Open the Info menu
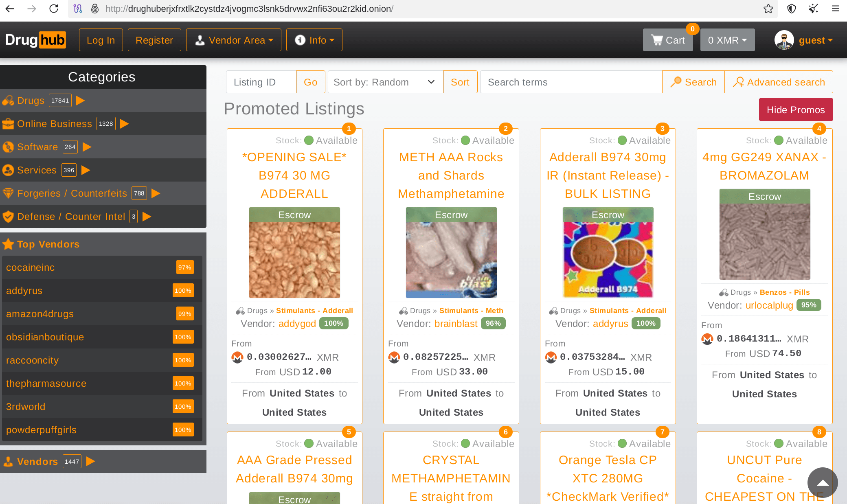This screenshot has height=504, width=847. point(314,39)
